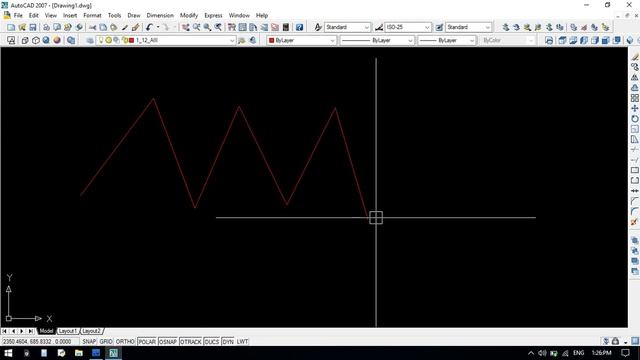Click the Pan realtime icon
The image size is (640, 360).
click(x=186, y=27)
